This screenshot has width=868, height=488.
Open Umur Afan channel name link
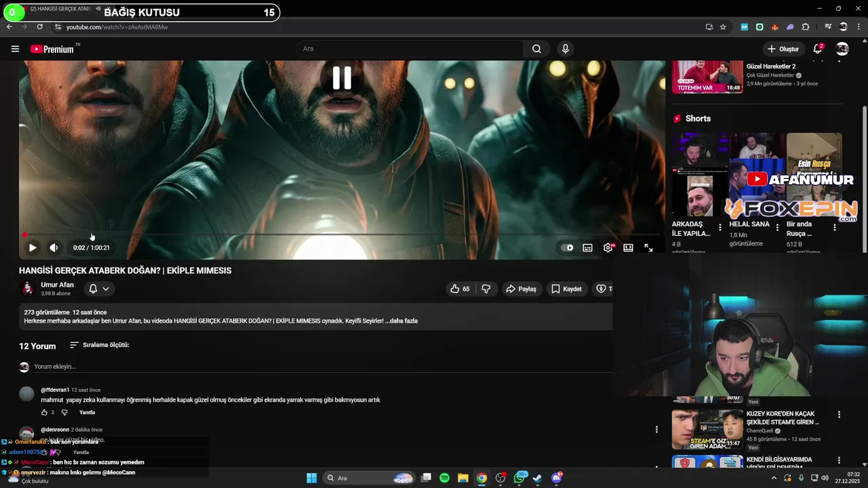57,285
